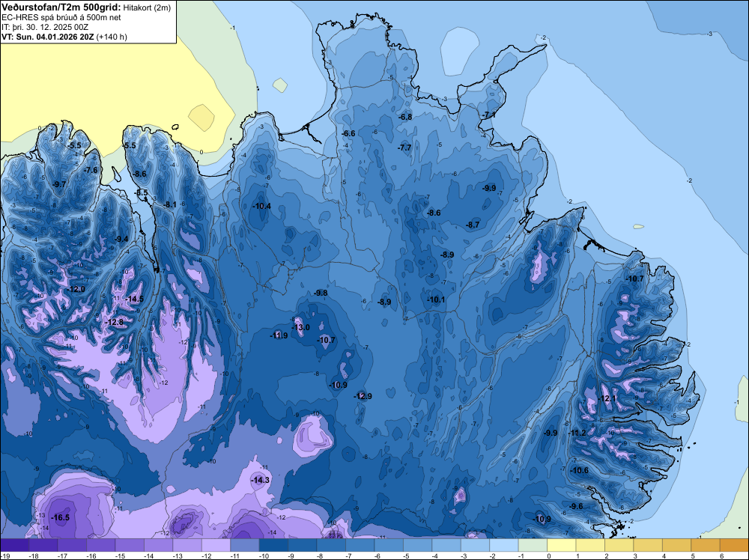
Task: Click the 'Veðurstofan/T2m 500grid:' title text
Action: [x=61, y=7]
